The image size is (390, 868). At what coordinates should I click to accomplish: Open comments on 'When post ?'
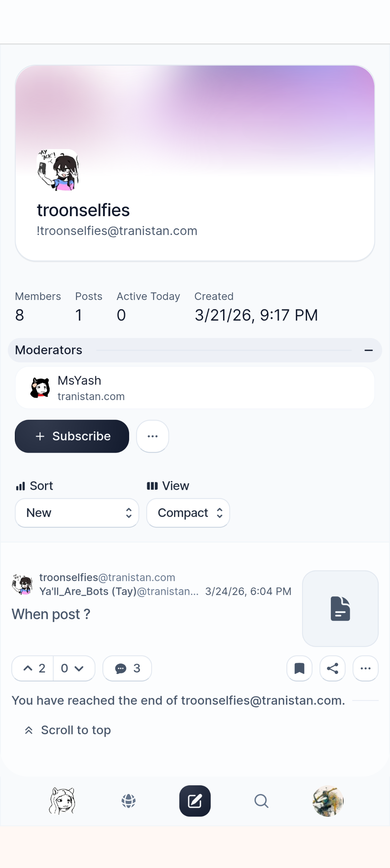click(127, 668)
